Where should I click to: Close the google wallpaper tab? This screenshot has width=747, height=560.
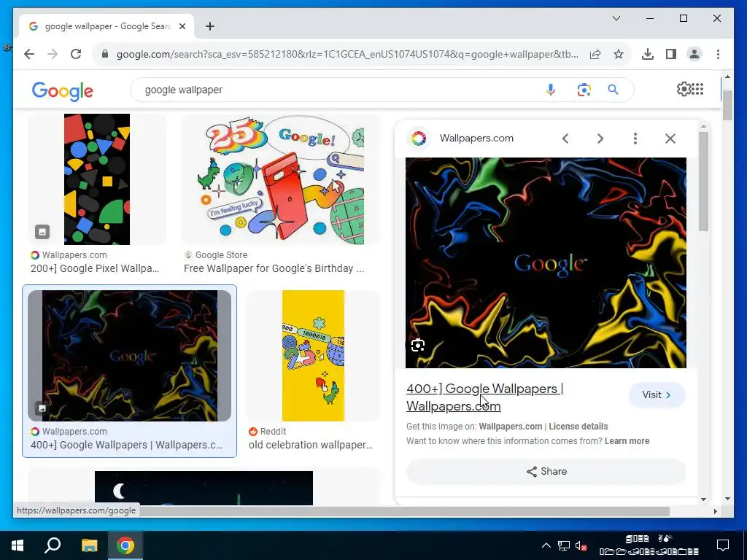[x=182, y=26]
